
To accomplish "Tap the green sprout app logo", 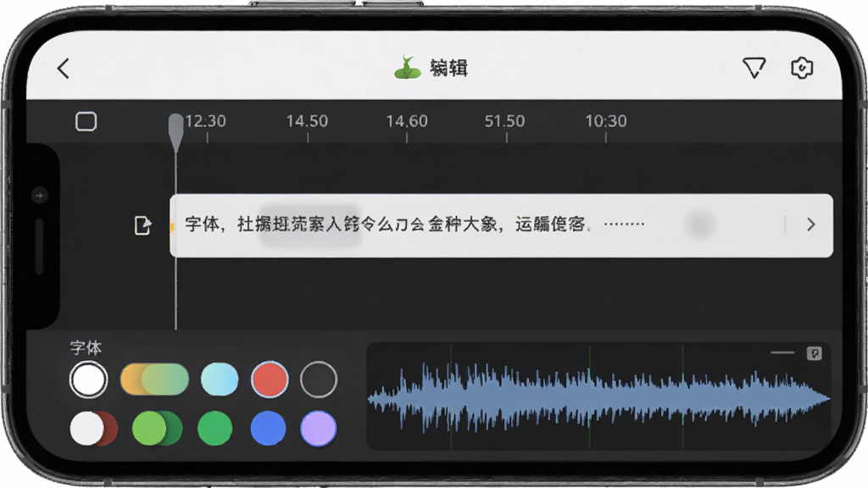I will coord(408,68).
